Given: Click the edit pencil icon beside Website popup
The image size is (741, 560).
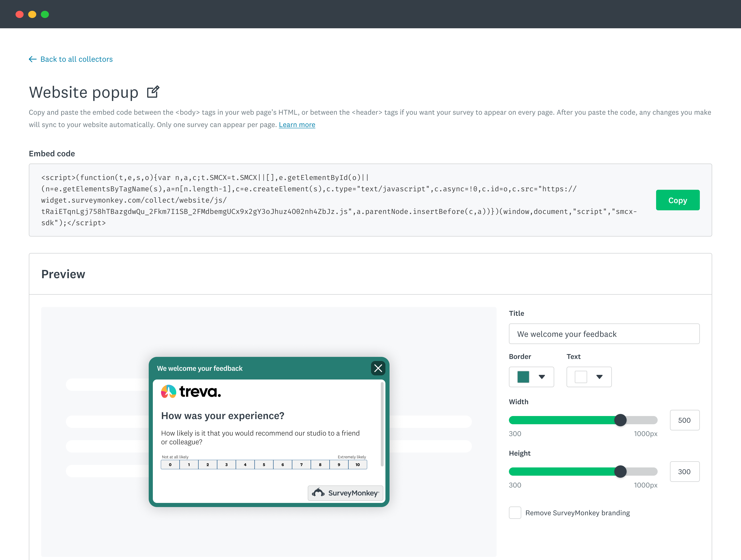Looking at the screenshot, I should pos(153,92).
